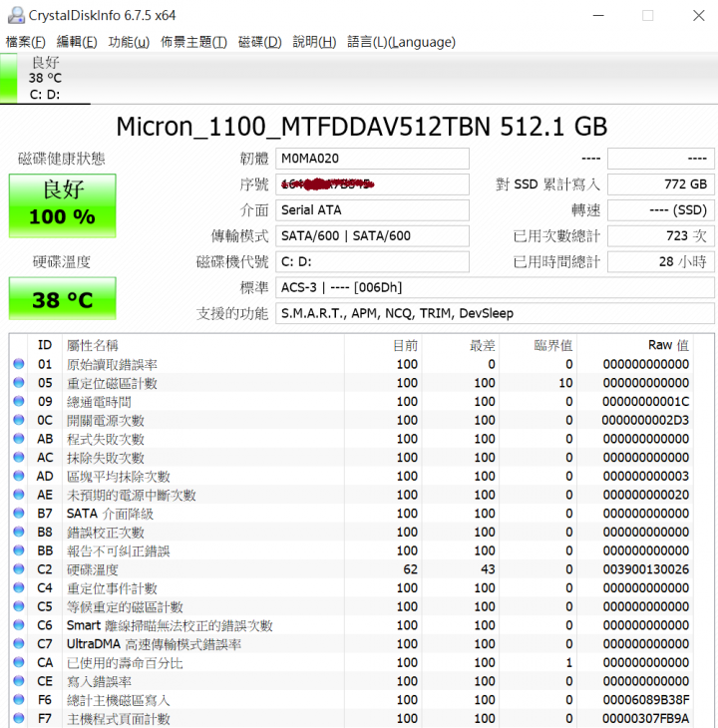The image size is (718, 728).
Task: Click the standard field ACS-3 | ---- [006Dh]
Action: [x=495, y=287]
